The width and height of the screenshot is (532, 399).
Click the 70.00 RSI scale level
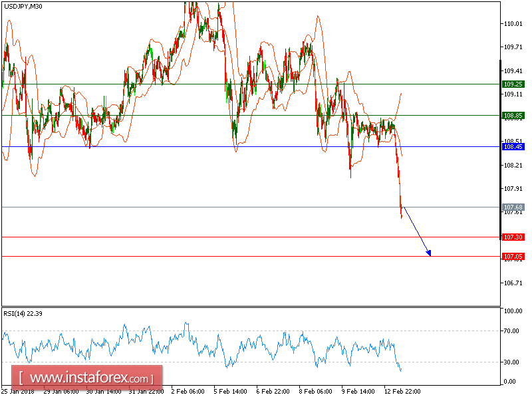coord(512,330)
